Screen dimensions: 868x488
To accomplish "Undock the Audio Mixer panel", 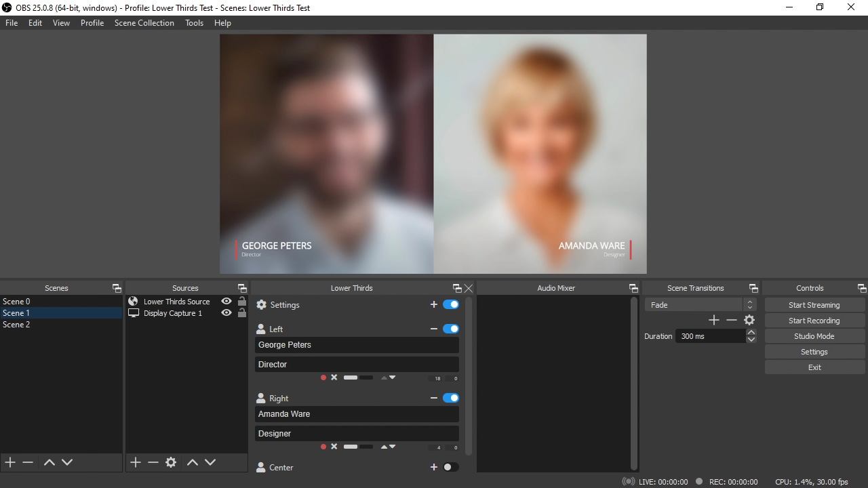I will click(x=633, y=288).
